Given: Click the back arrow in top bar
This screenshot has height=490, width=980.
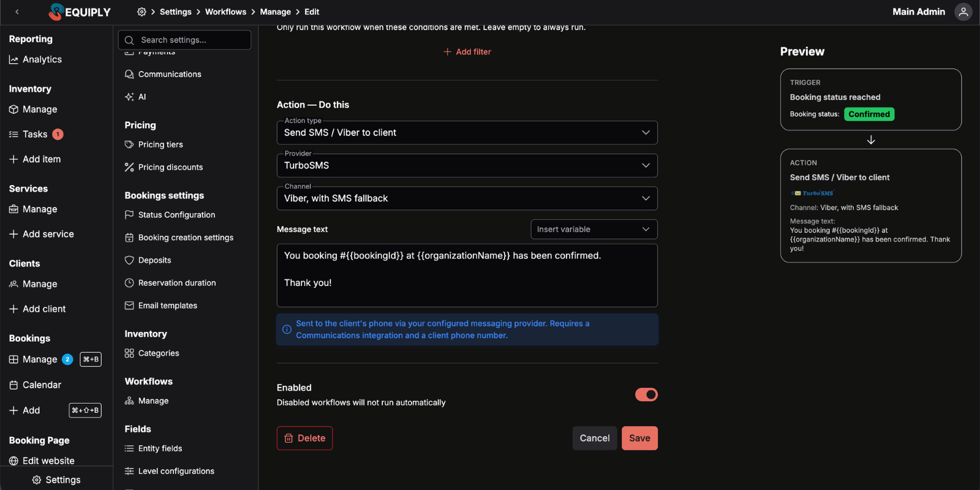Looking at the screenshot, I should (x=17, y=12).
